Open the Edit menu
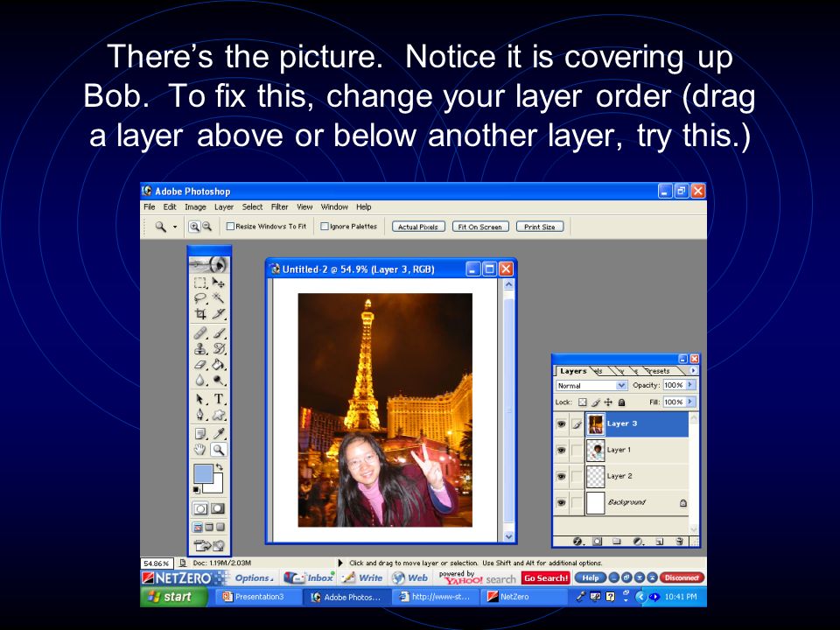Viewport: 840px width, 630px height. 170,206
